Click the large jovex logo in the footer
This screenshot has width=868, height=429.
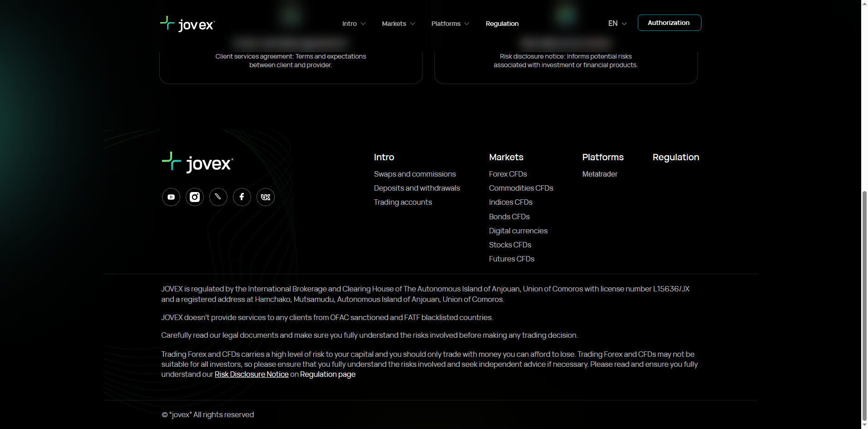[197, 163]
